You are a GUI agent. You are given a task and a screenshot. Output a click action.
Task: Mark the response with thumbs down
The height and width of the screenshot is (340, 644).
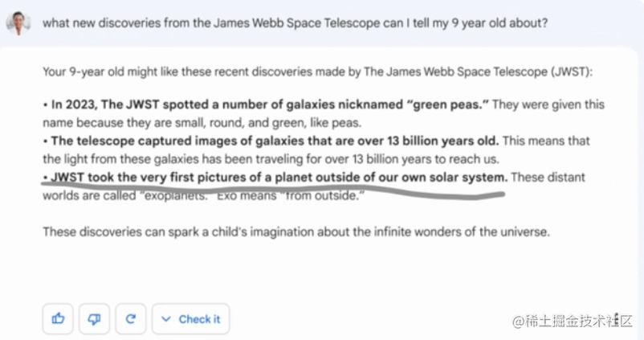(x=94, y=318)
